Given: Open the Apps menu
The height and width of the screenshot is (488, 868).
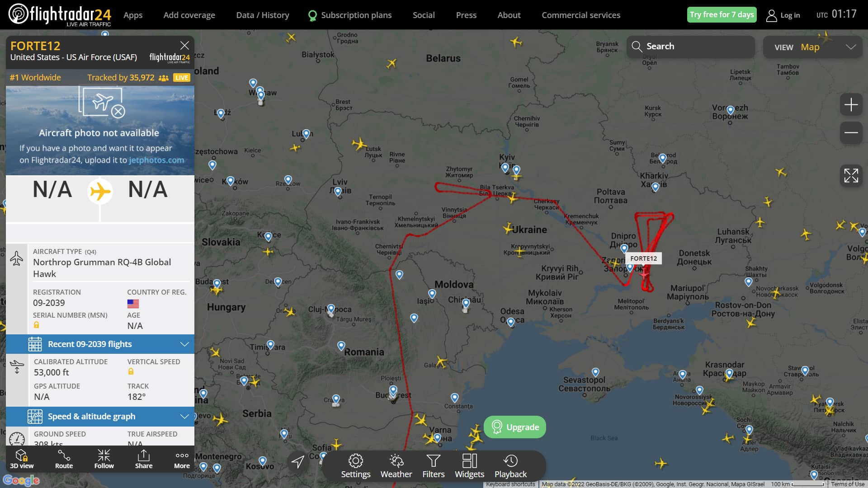Looking at the screenshot, I should coord(133,15).
